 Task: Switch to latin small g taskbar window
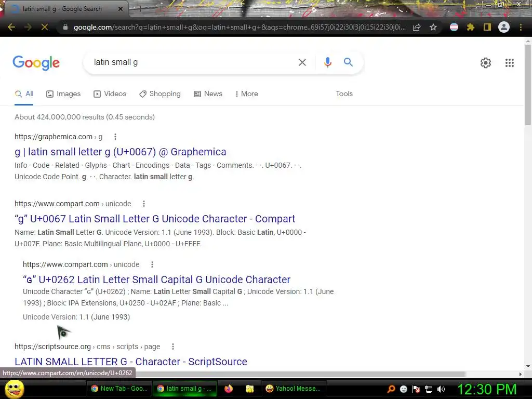pyautogui.click(x=184, y=389)
